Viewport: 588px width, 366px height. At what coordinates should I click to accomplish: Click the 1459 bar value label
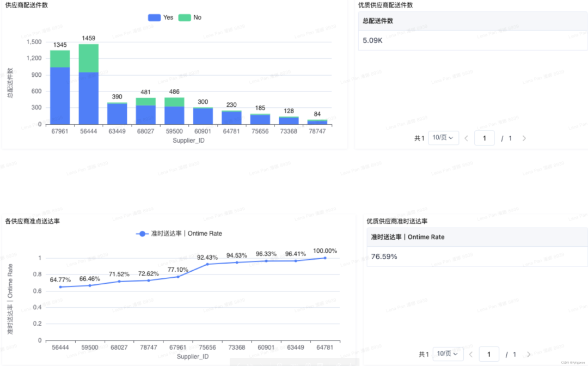tap(89, 38)
